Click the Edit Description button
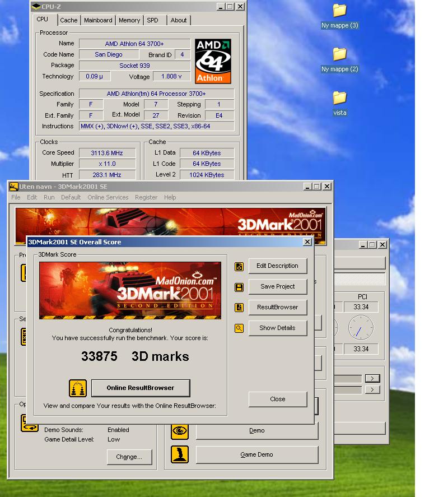This screenshot has height=497, width=448. (278, 266)
